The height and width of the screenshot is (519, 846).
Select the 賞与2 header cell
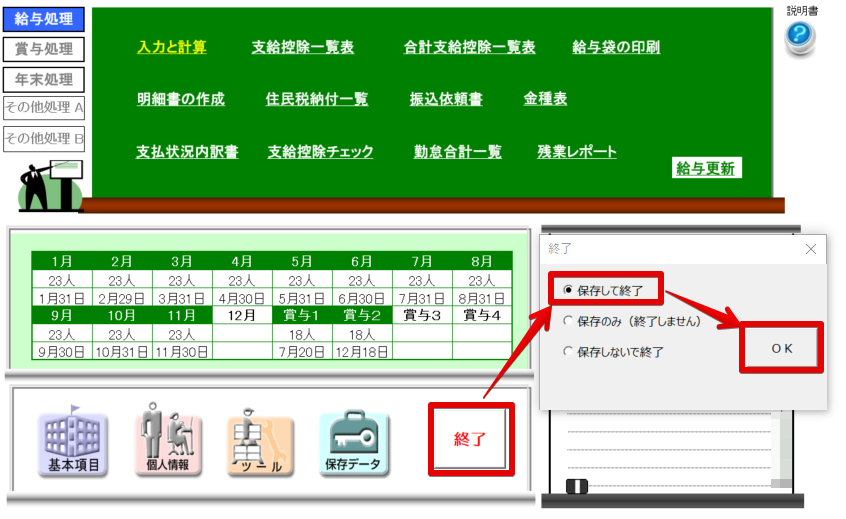click(361, 315)
